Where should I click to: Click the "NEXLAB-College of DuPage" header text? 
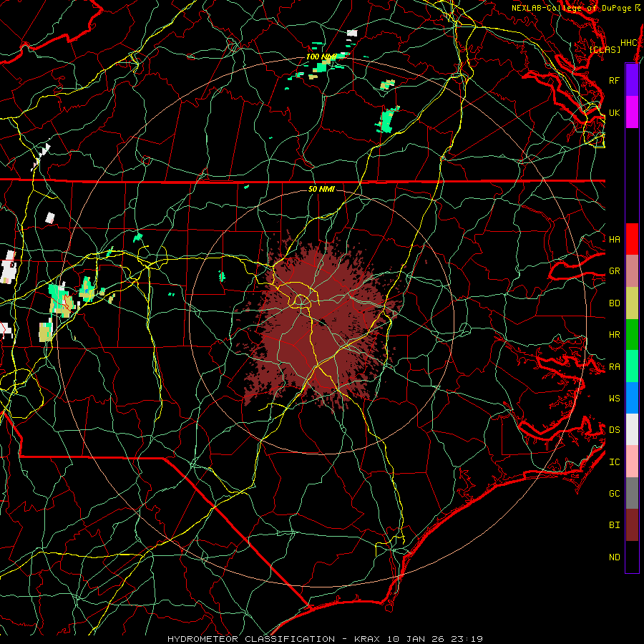tap(572, 8)
